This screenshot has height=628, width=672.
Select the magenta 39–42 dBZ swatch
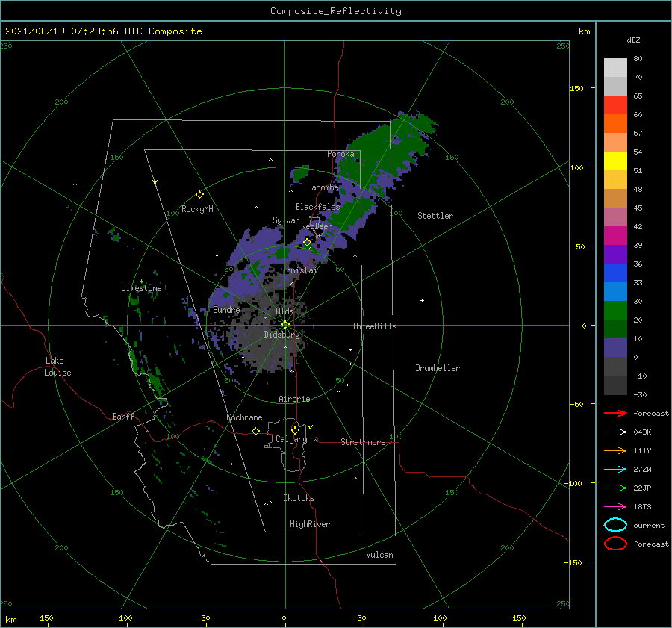[x=615, y=235]
